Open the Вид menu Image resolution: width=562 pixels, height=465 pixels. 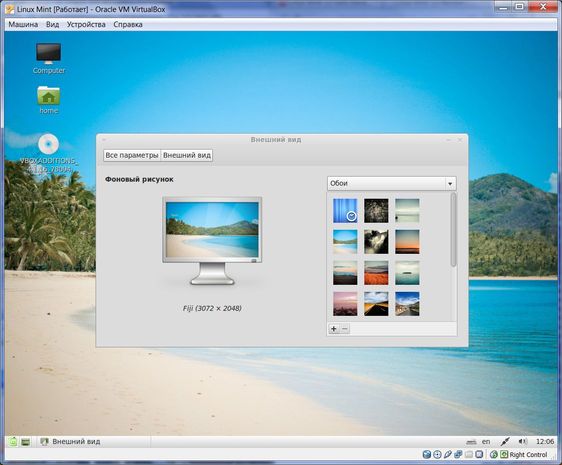click(52, 24)
